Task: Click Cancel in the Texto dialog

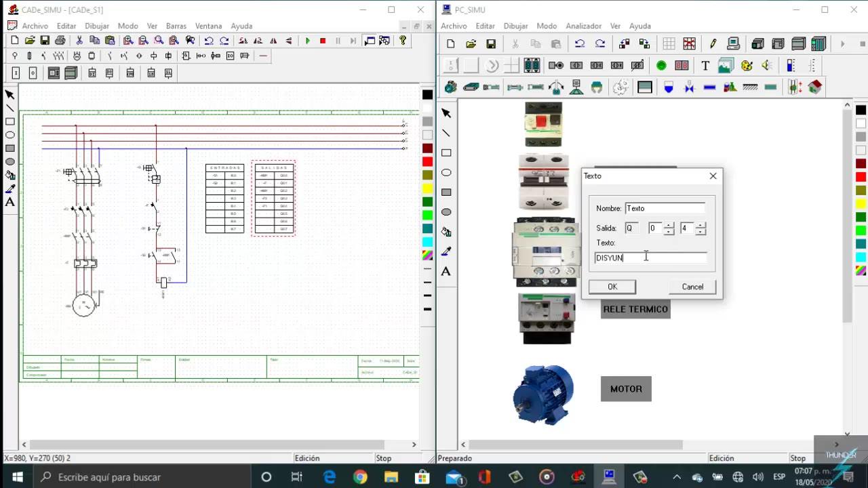Action: (x=692, y=287)
